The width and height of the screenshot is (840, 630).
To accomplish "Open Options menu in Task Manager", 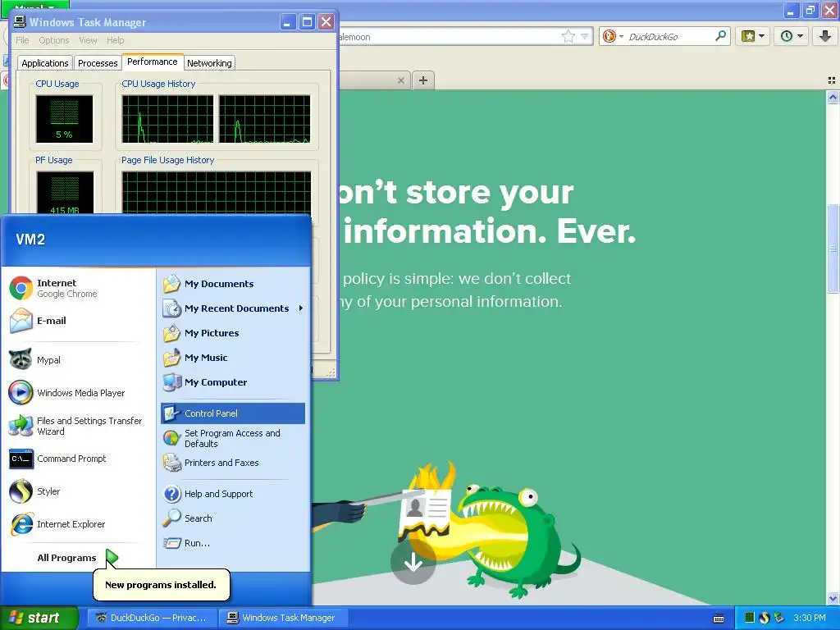I will [54, 40].
